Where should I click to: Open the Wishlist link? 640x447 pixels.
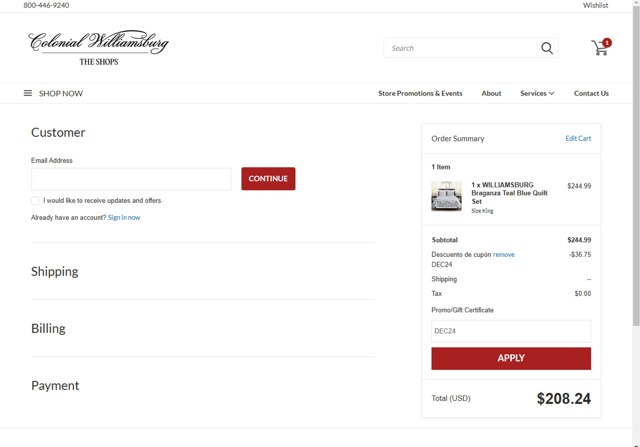tap(595, 5)
